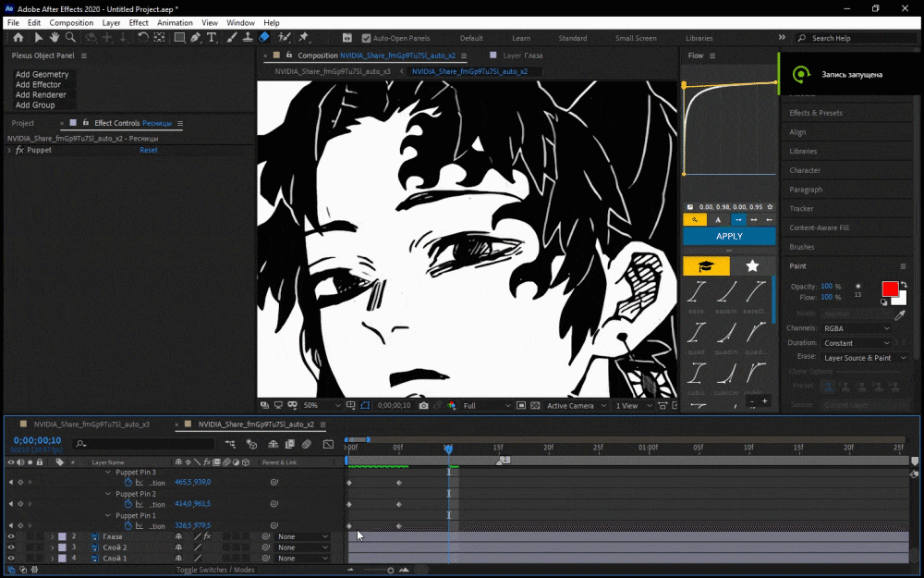Click the Home icon in the toolbar
Image resolution: width=924 pixels, height=578 pixels.
coord(18,38)
